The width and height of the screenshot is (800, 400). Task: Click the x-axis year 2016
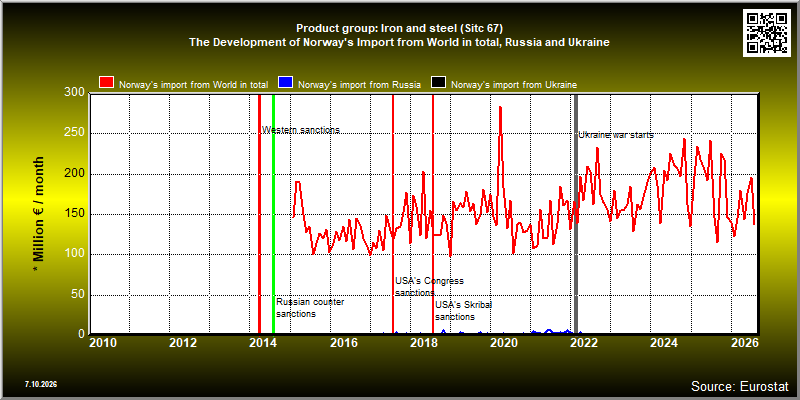pyautogui.click(x=343, y=343)
